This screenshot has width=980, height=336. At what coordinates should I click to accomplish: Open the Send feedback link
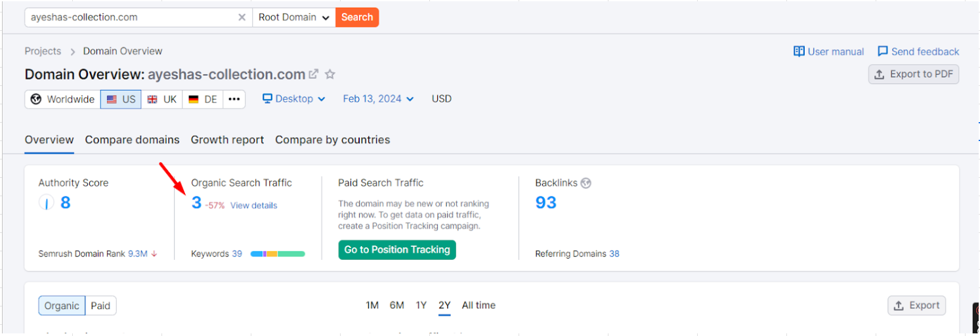pos(918,51)
